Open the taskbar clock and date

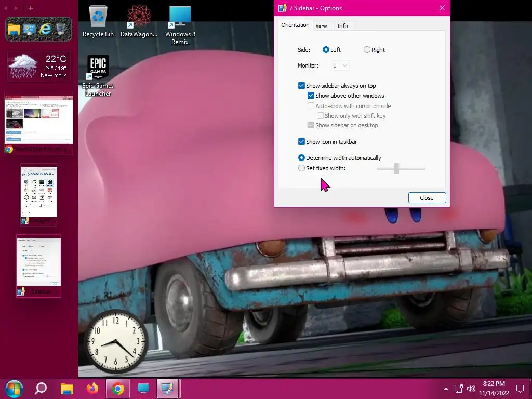click(494, 389)
